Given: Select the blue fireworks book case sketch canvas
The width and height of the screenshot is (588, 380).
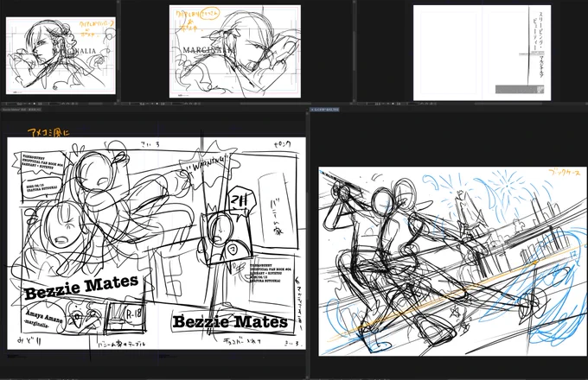Looking at the screenshot, I should pos(452,262).
